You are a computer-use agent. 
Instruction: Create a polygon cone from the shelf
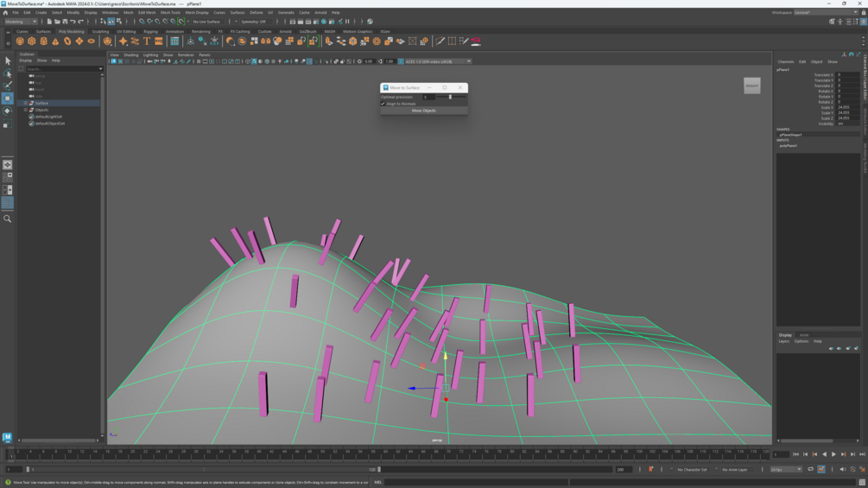point(55,41)
